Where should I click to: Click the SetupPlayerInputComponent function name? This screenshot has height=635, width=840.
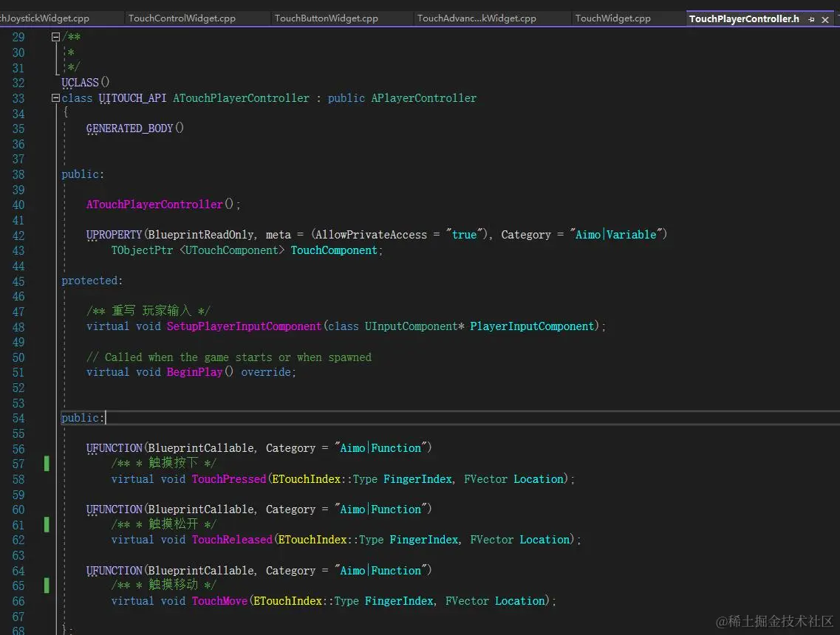point(244,326)
